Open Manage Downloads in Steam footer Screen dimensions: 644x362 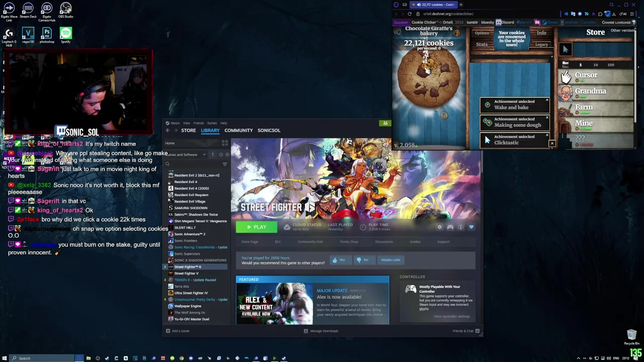(321, 331)
